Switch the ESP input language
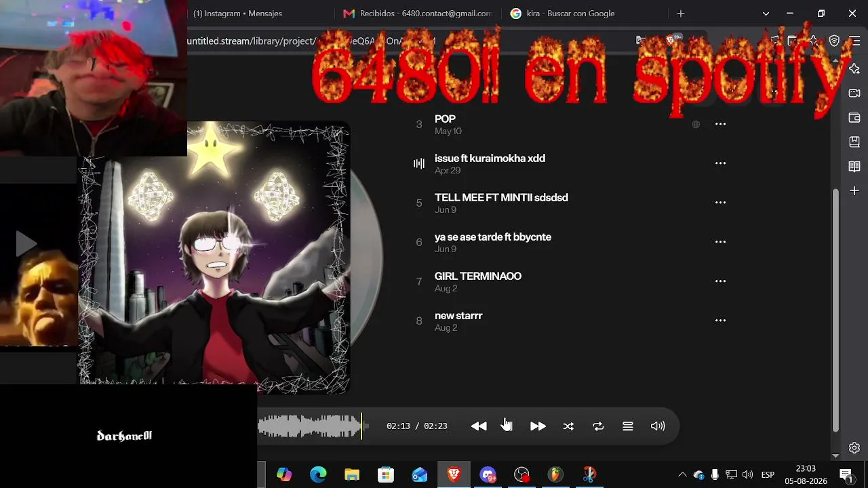This screenshot has height=488, width=868. pyautogui.click(x=768, y=474)
